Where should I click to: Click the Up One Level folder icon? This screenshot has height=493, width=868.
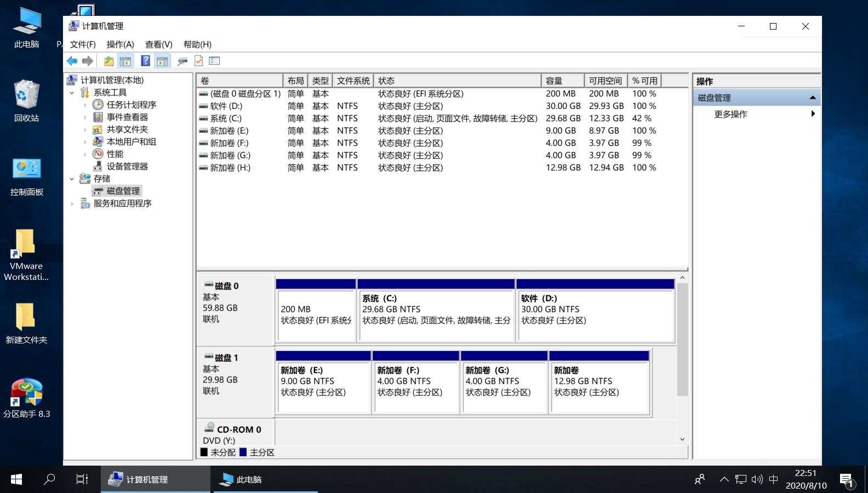click(109, 61)
